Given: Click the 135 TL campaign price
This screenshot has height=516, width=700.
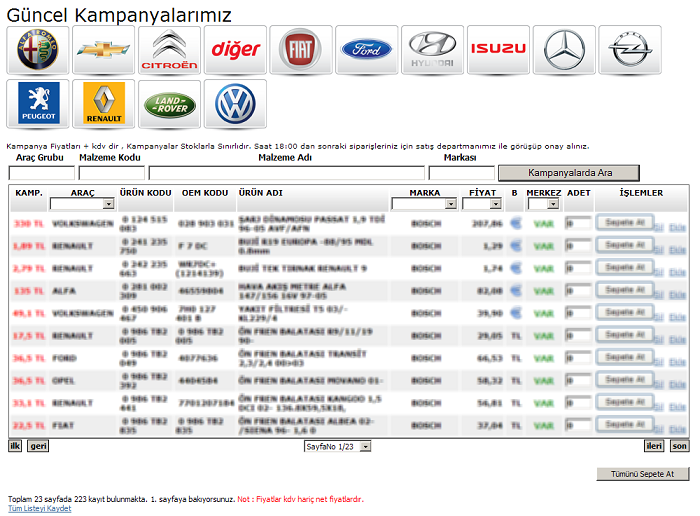Looking at the screenshot, I should (29, 291).
